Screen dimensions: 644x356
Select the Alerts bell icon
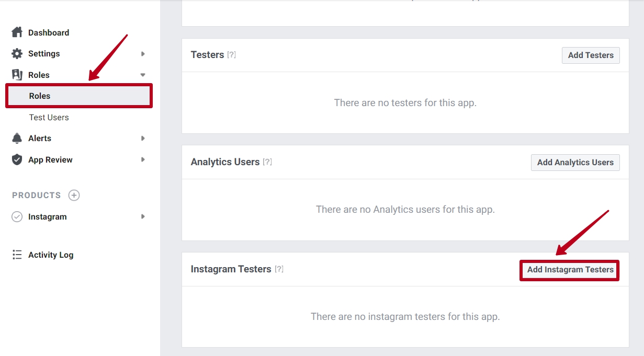[x=16, y=137]
